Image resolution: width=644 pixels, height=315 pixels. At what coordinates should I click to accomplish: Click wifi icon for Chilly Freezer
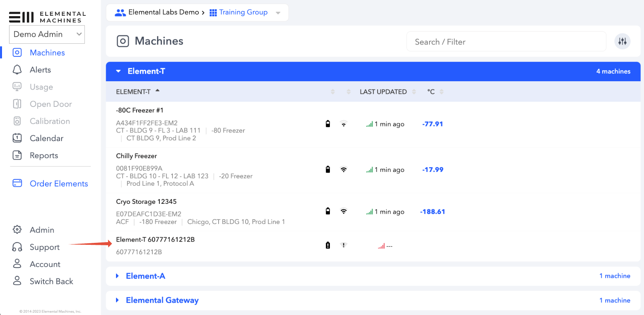click(x=344, y=170)
